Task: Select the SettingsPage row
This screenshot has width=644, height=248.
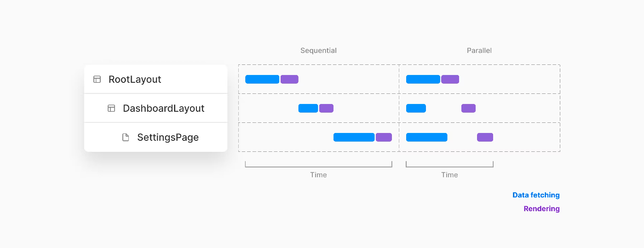Action: click(x=155, y=137)
